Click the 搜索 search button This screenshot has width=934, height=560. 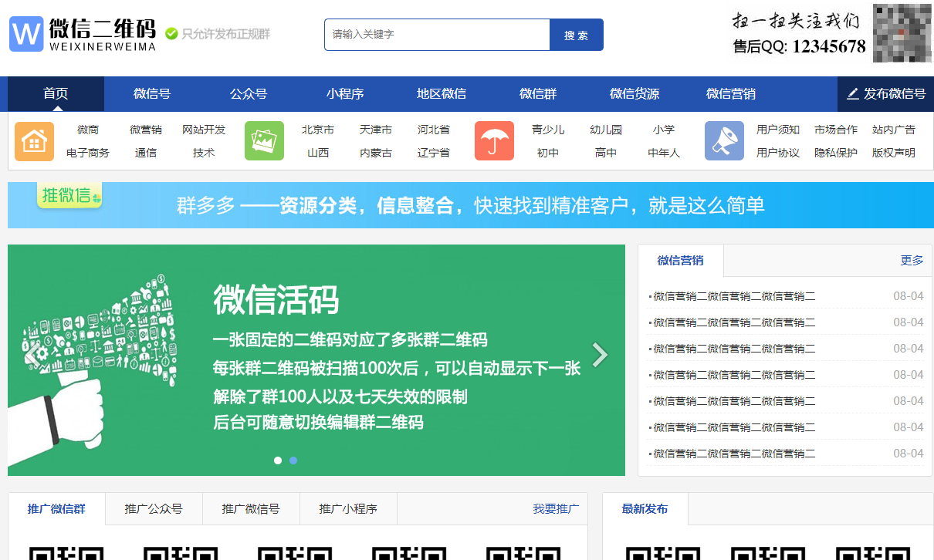(x=577, y=35)
